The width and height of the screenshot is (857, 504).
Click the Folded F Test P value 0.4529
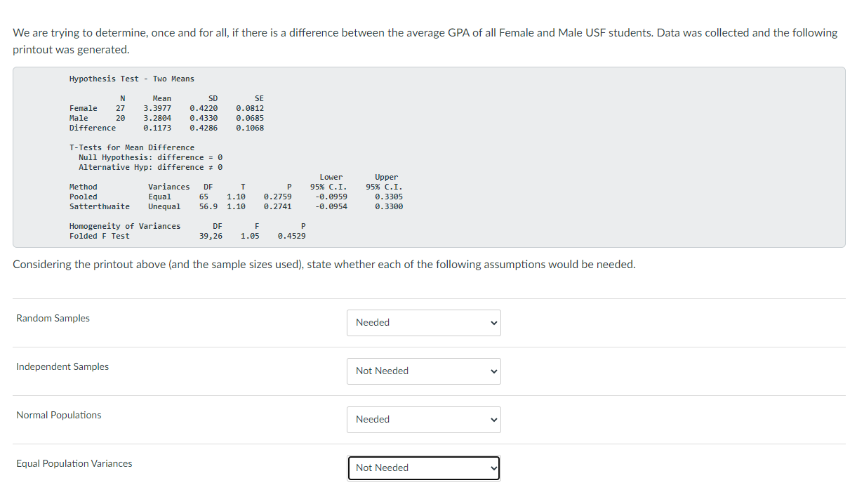(291, 237)
